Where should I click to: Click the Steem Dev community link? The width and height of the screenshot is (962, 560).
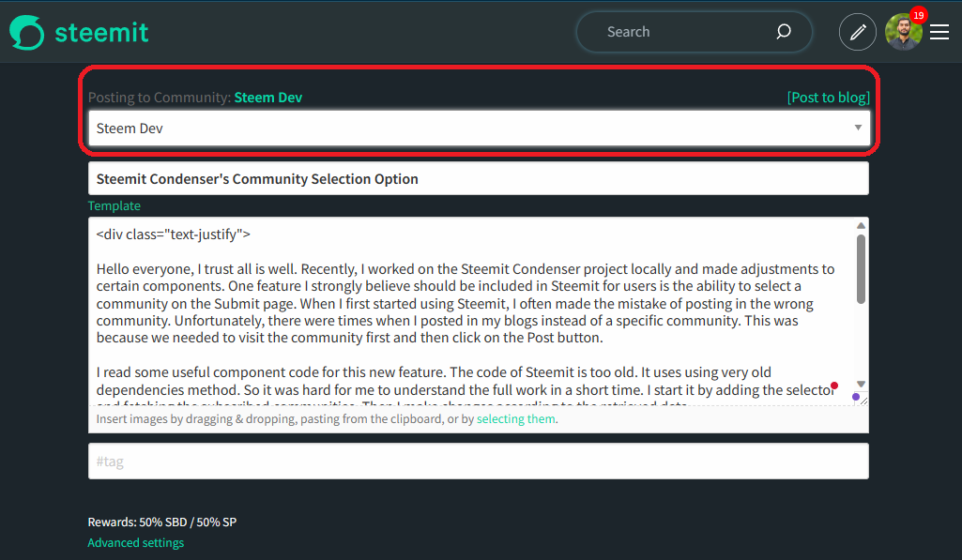pyautogui.click(x=268, y=98)
